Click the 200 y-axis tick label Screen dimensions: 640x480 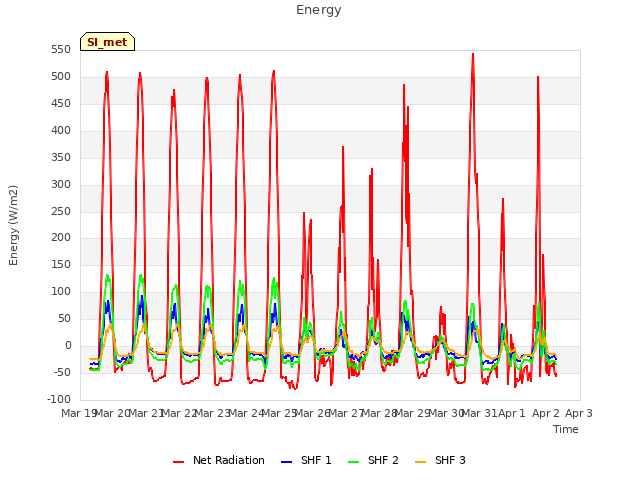point(61,238)
